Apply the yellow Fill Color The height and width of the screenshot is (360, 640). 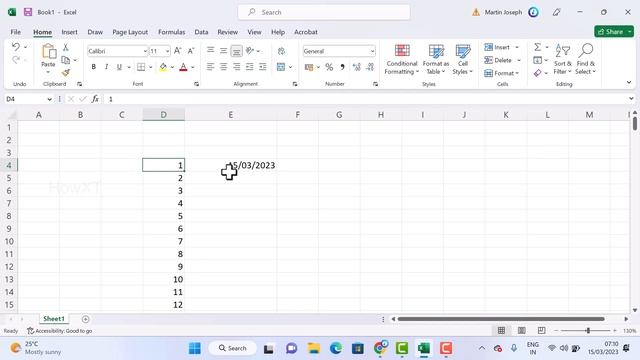[x=163, y=67]
